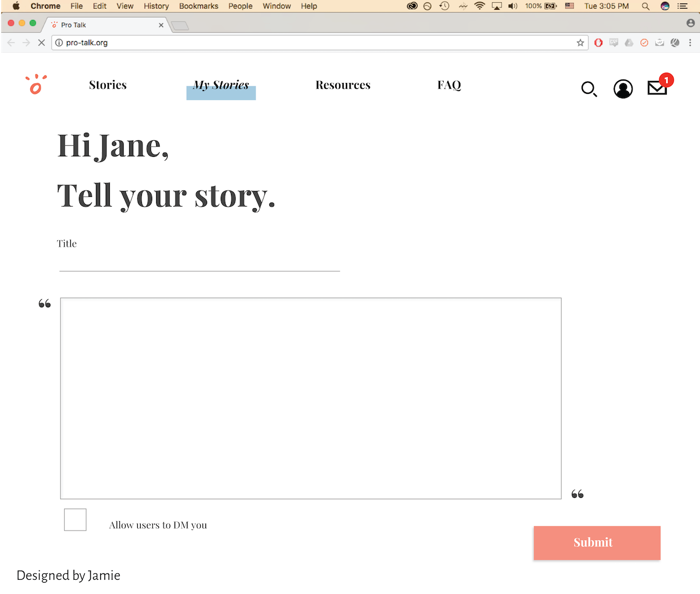Open Time Machine menu bar icon

pyautogui.click(x=444, y=6)
